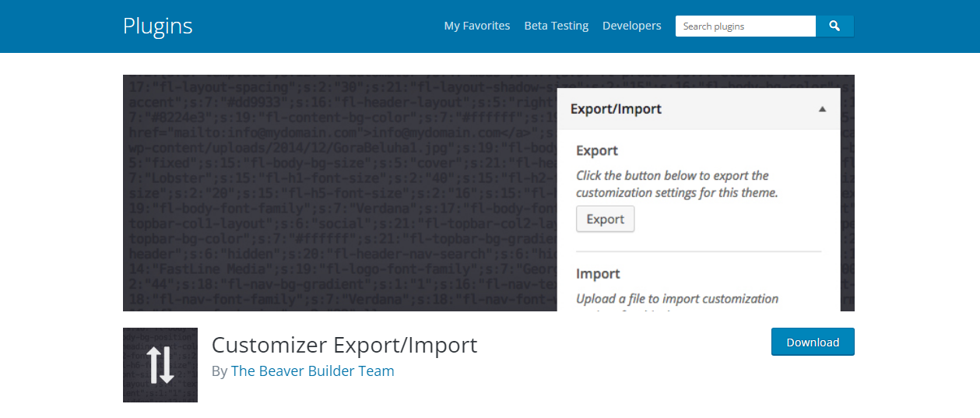This screenshot has height=418, width=980.
Task: Click the Export/Import panel heading
Action: click(616, 109)
